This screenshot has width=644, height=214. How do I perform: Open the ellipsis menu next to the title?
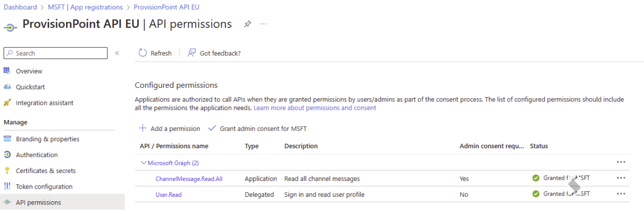point(263,24)
